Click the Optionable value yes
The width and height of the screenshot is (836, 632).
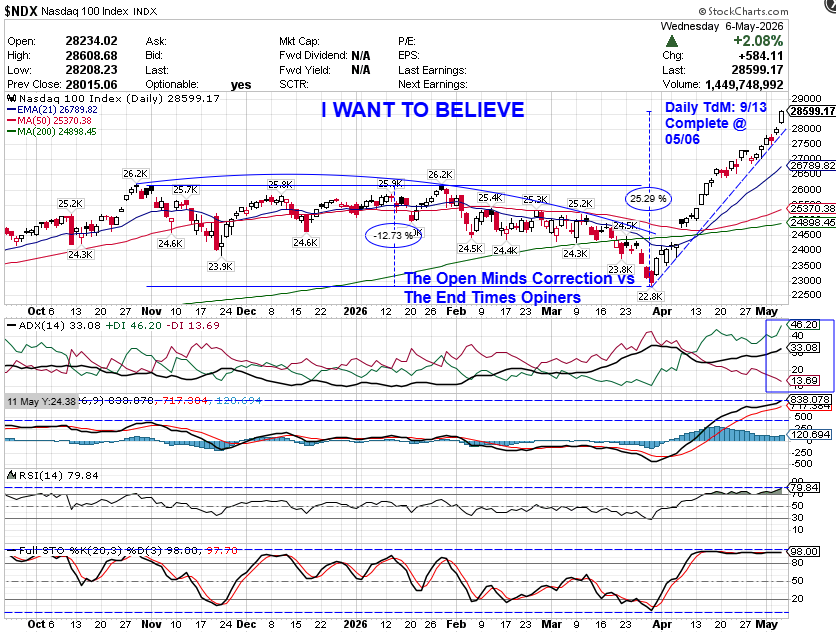tap(241, 85)
